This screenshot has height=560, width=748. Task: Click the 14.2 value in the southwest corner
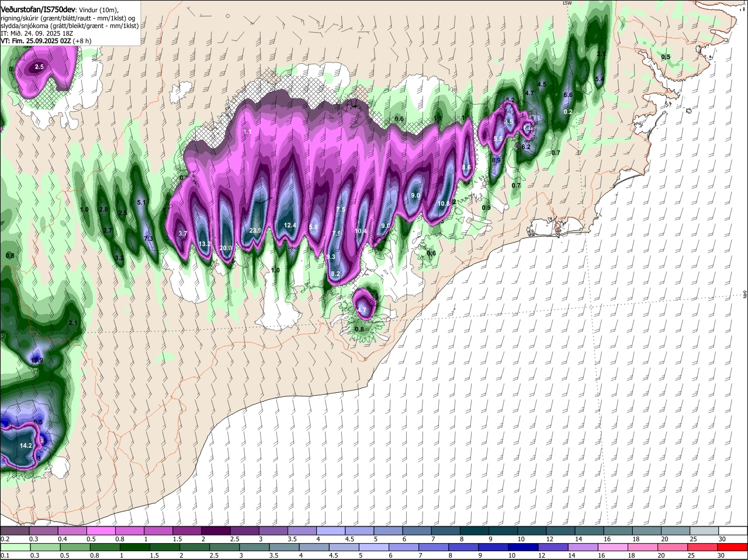tap(26, 445)
